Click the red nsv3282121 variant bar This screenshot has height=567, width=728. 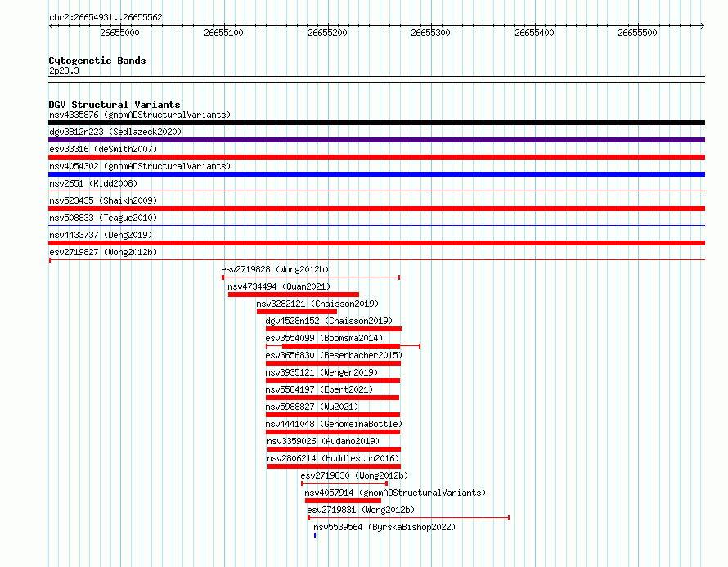[297, 312]
